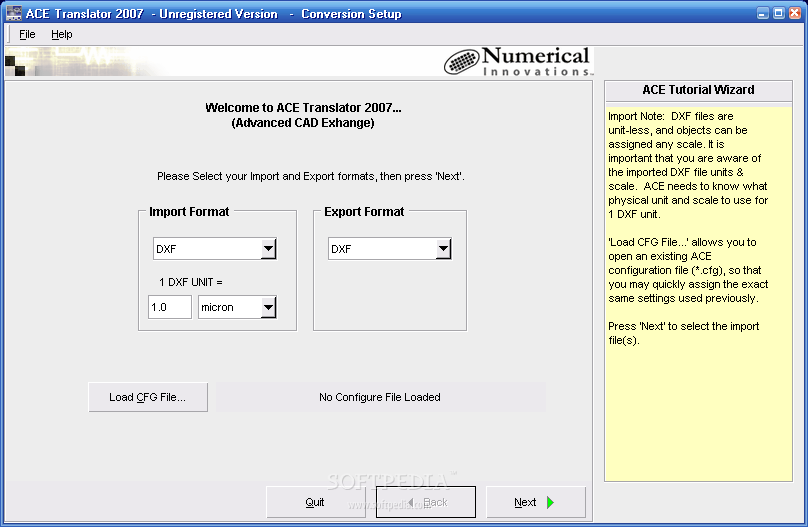This screenshot has height=527, width=808.
Task: Click the Next button
Action: pyautogui.click(x=536, y=502)
